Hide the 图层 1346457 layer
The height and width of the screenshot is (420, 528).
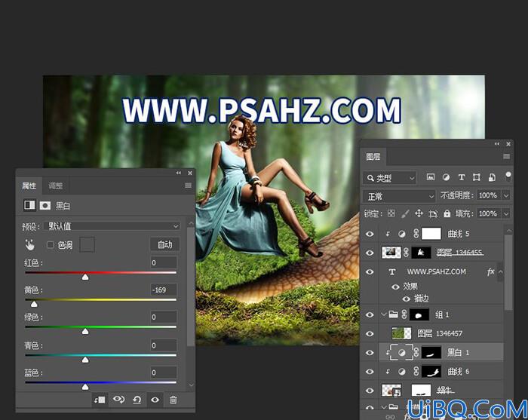(370, 333)
